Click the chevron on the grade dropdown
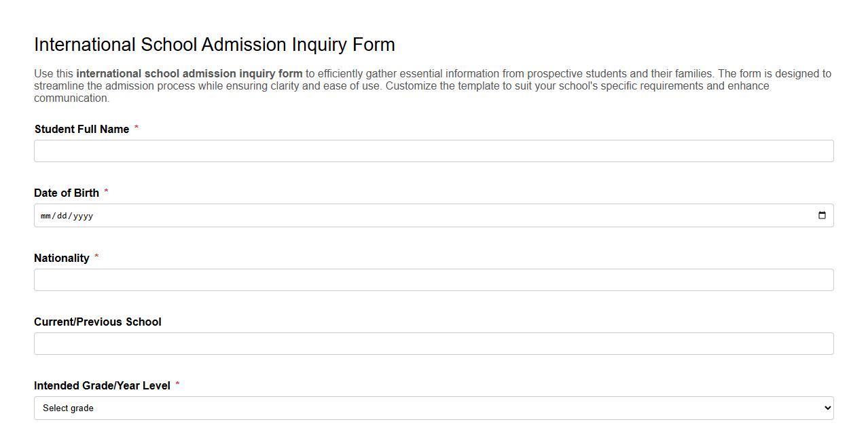The width and height of the screenshot is (868, 441). (827, 408)
